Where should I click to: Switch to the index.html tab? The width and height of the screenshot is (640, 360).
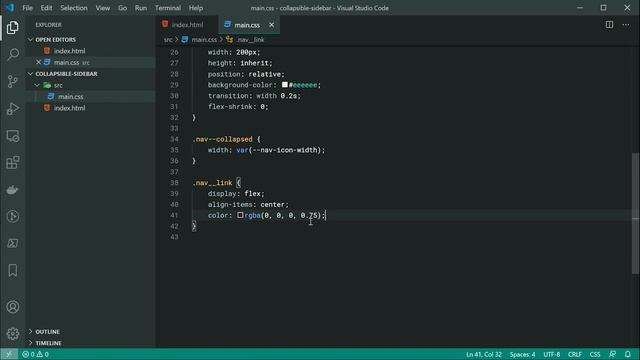pyautogui.click(x=187, y=25)
